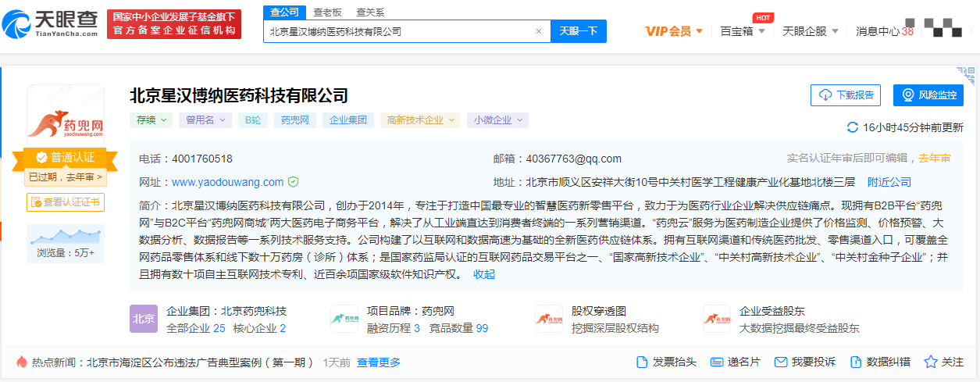980x382 pixels.
Task: Click 递名片 icon button
Action: point(735,362)
